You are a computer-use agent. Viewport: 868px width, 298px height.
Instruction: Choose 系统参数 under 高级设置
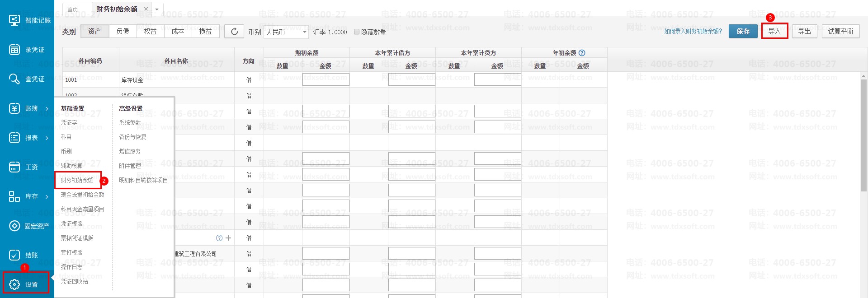point(130,122)
